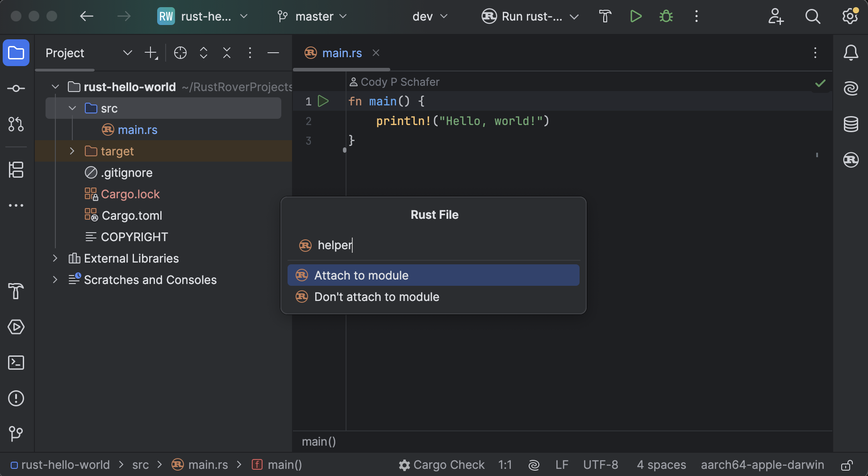Expand the target folder

point(72,151)
